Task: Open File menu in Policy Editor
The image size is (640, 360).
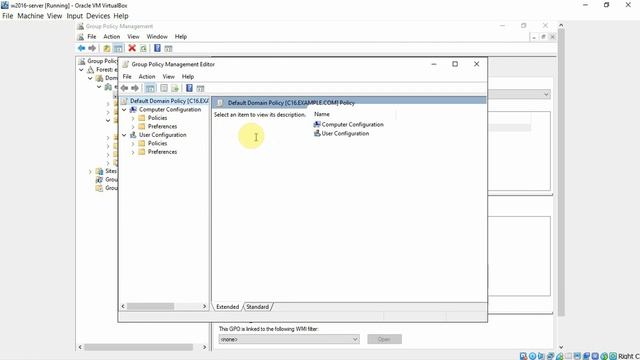Action: (127, 76)
